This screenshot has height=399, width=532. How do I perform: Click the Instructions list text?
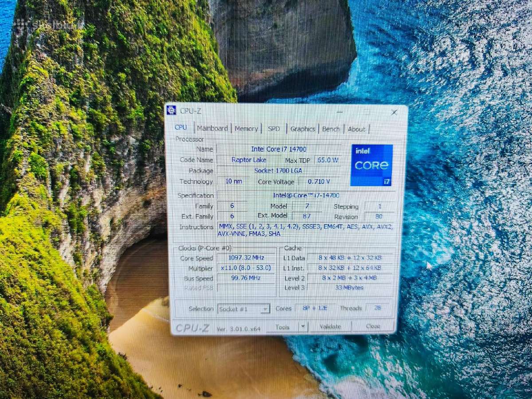coord(305,230)
